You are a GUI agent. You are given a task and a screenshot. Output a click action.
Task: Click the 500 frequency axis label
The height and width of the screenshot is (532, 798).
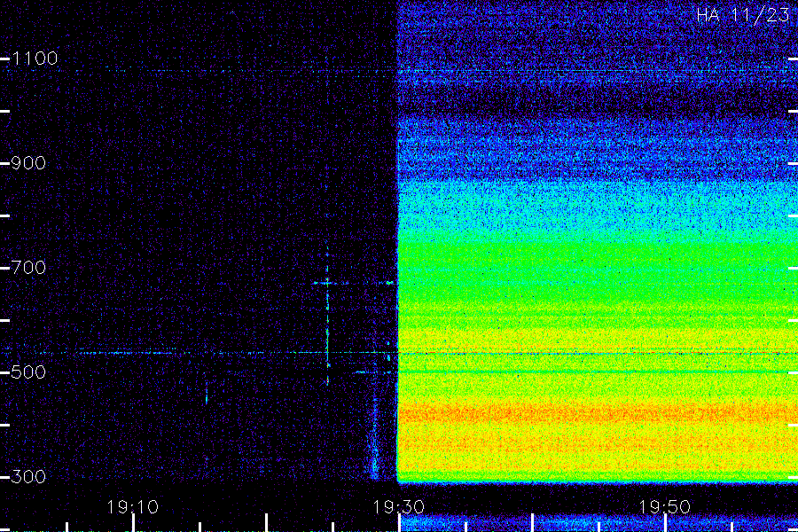[28, 372]
